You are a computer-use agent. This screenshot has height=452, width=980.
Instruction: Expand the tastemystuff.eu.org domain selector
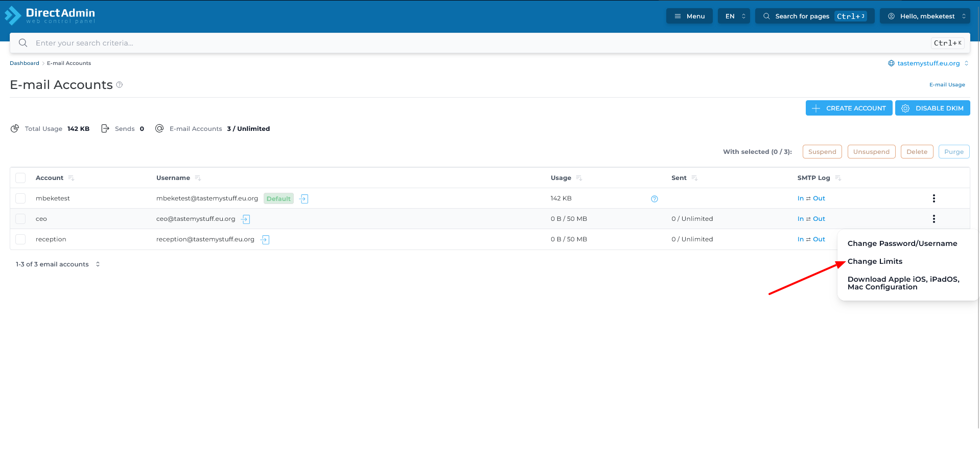[x=928, y=63]
